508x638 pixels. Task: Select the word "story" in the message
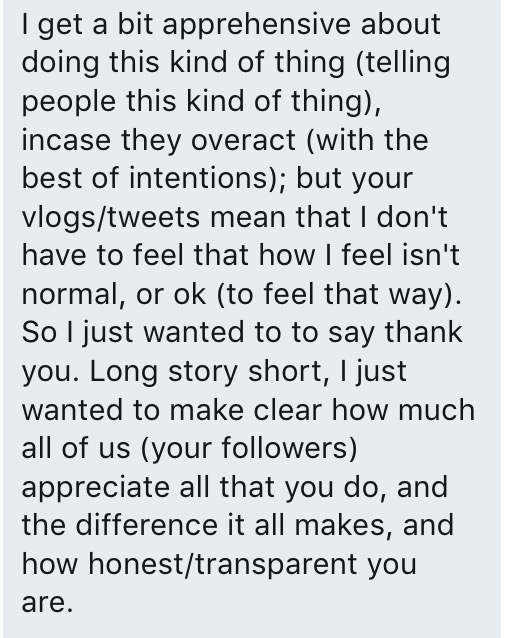[203, 373]
